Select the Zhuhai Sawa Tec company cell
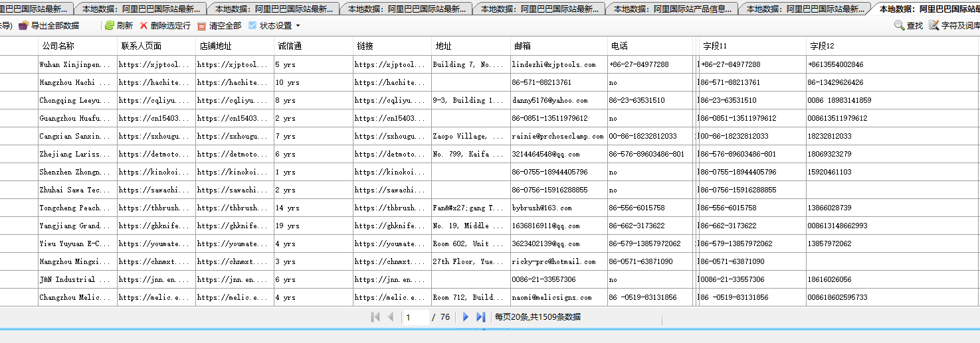This screenshot has width=980, height=343. (x=78, y=190)
